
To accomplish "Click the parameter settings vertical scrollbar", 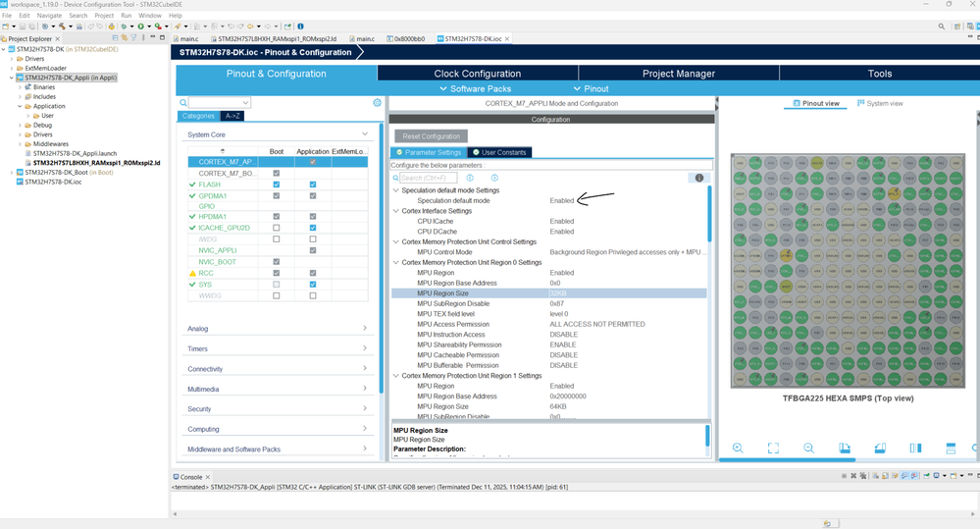I will click(708, 214).
